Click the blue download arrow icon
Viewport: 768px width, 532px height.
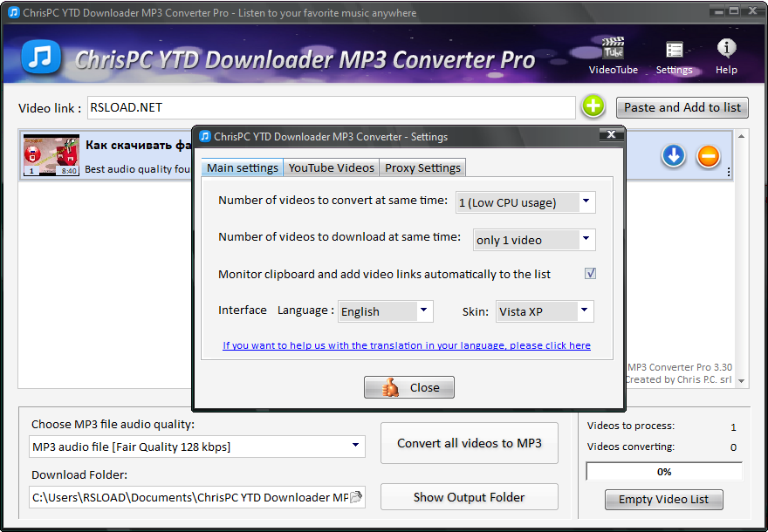tap(674, 157)
